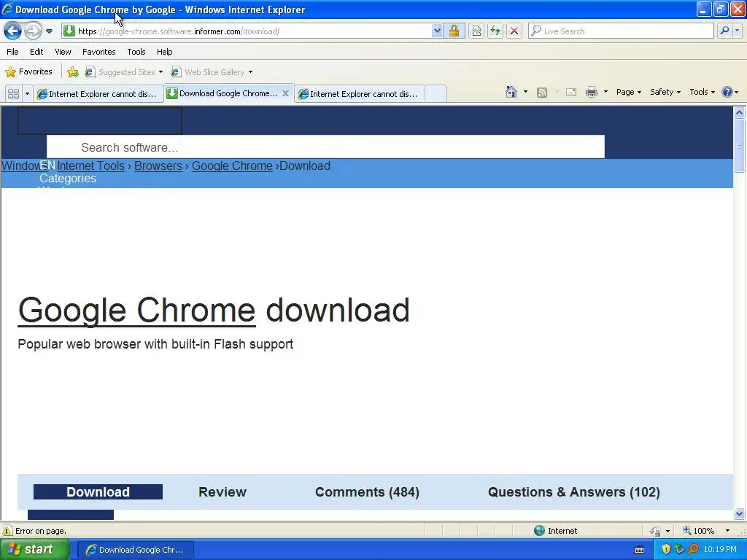Click the Stop loading icon
The height and width of the screenshot is (560, 747).
514,31
